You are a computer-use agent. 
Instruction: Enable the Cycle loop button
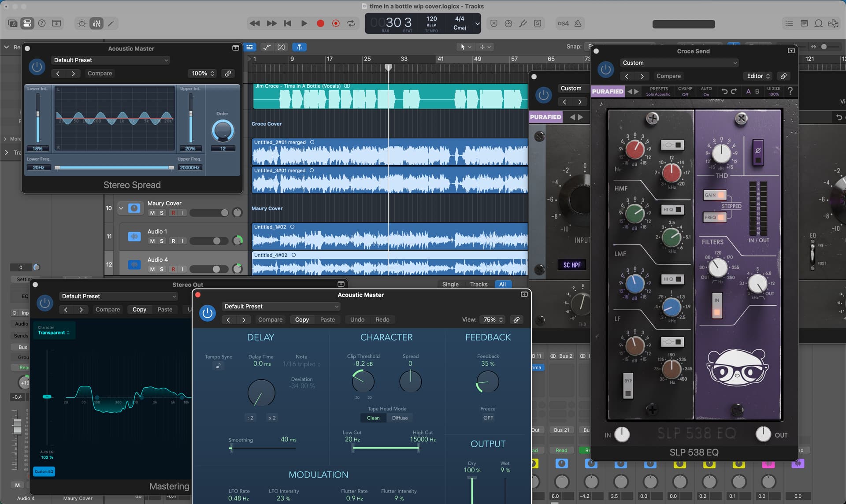[x=351, y=23]
